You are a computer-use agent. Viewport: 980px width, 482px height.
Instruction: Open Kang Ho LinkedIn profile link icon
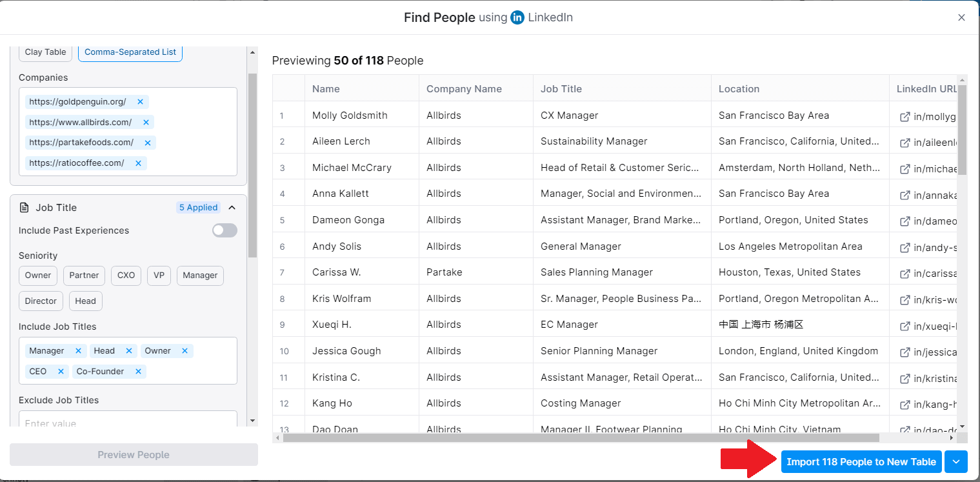coord(905,405)
